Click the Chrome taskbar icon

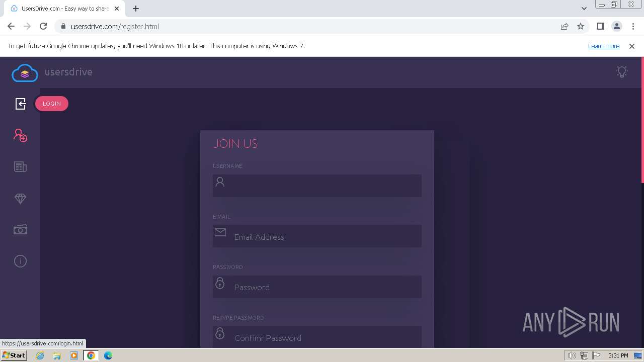(x=91, y=355)
